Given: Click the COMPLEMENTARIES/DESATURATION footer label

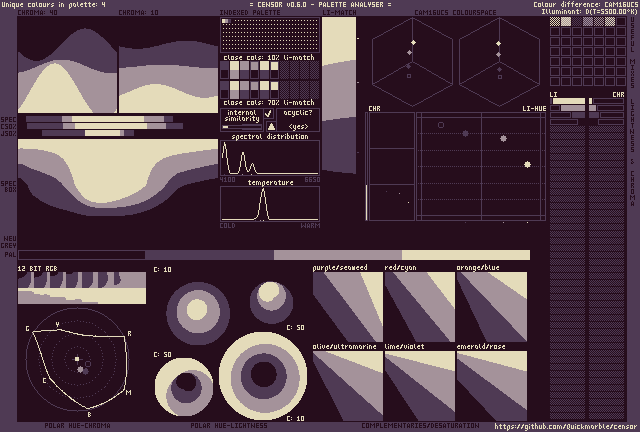Looking at the screenshot, I should 420,425.
